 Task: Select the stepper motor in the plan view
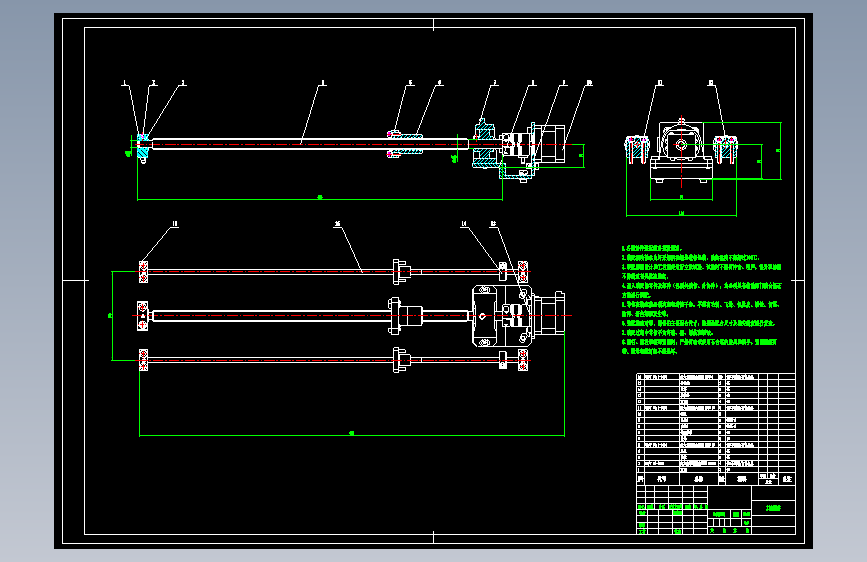click(x=549, y=315)
